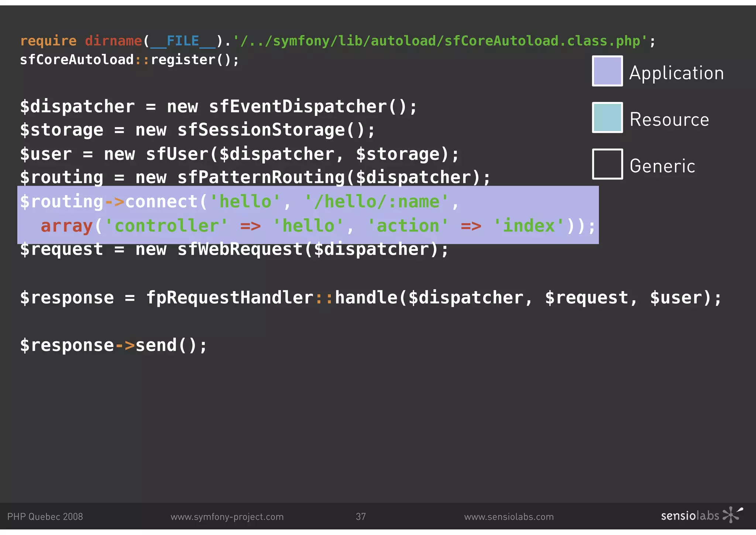Open the www.symfony-project.com link
This screenshot has width=756, height=535.
point(227,517)
